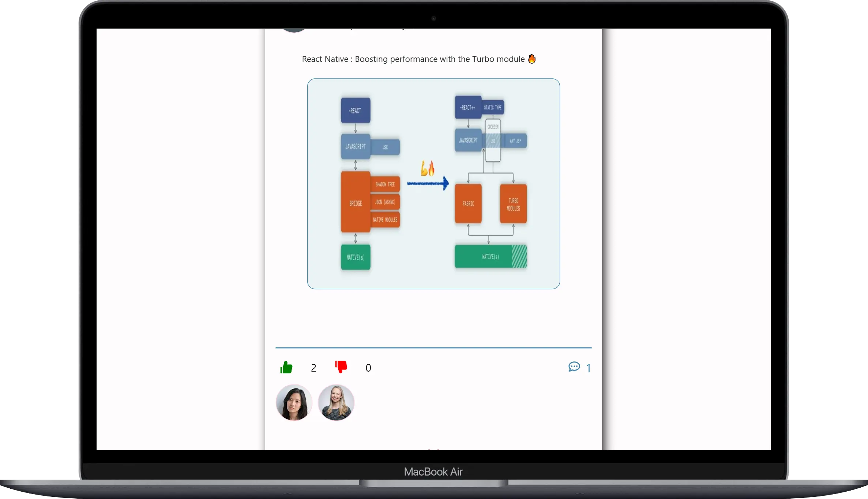Click the wide green NATIVE(s) bar
Image resolution: width=868 pixels, height=499 pixels.
491,256
